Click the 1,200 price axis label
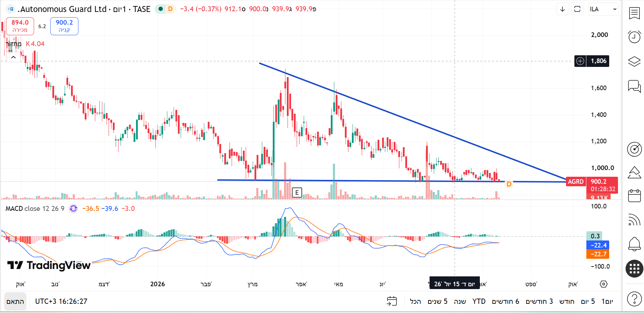This screenshot has height=313, width=644. point(599,141)
